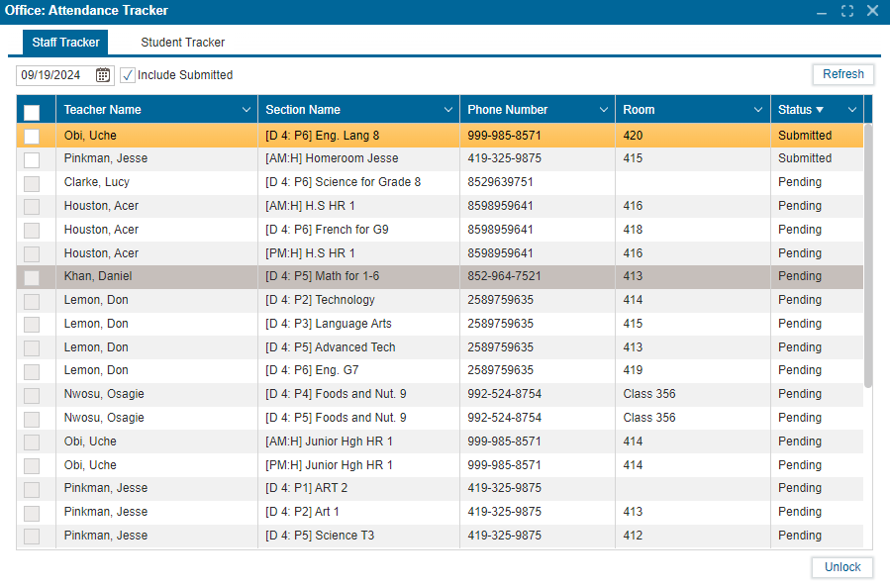Screen dimensions: 890x588
Task: Minimize the Attendance Tracker window
Action: pyautogui.click(x=821, y=11)
